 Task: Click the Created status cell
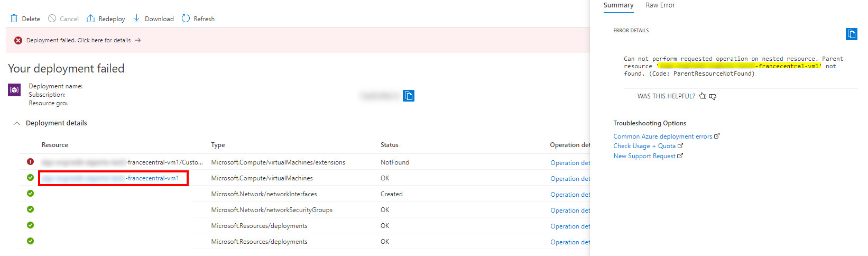(392, 194)
